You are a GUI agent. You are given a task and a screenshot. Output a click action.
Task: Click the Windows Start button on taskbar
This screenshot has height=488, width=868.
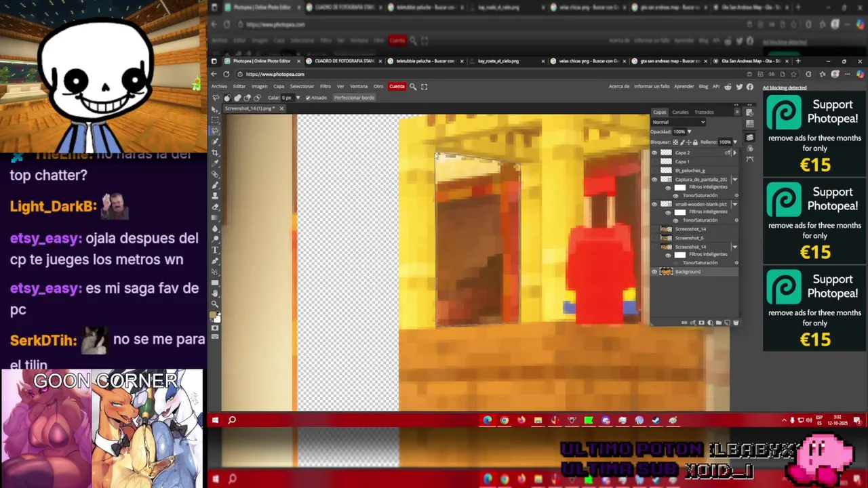click(x=215, y=420)
